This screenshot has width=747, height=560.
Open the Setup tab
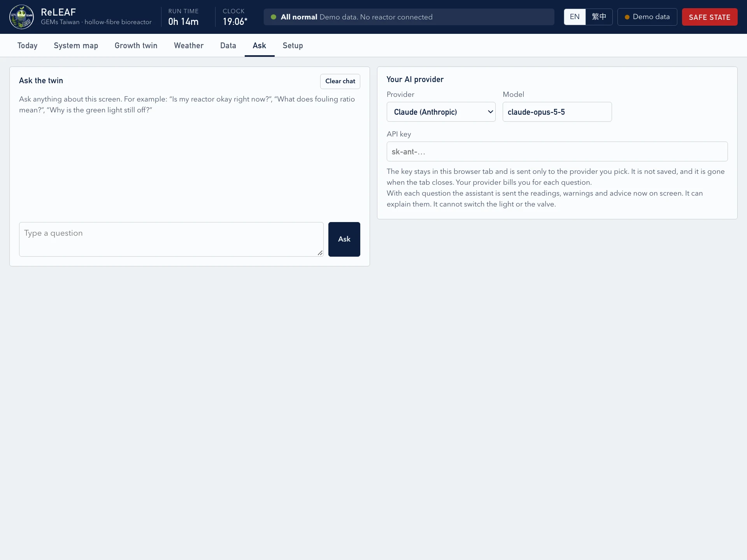coord(293,45)
